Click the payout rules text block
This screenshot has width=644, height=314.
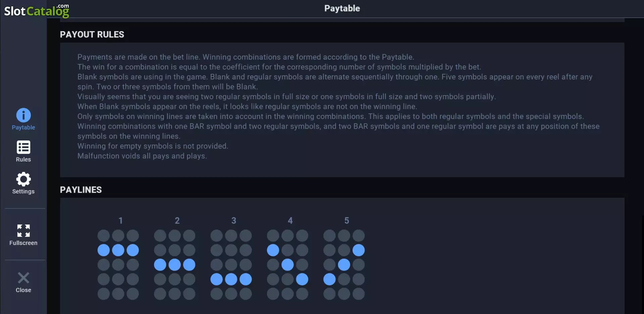tap(338, 107)
